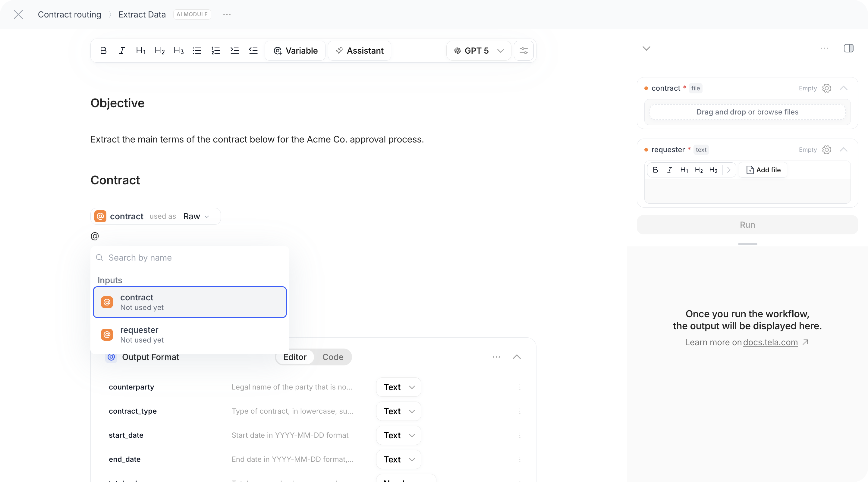This screenshot has width=868, height=482.
Task: Toggle italic in the main editor toolbar
Action: [x=122, y=51]
